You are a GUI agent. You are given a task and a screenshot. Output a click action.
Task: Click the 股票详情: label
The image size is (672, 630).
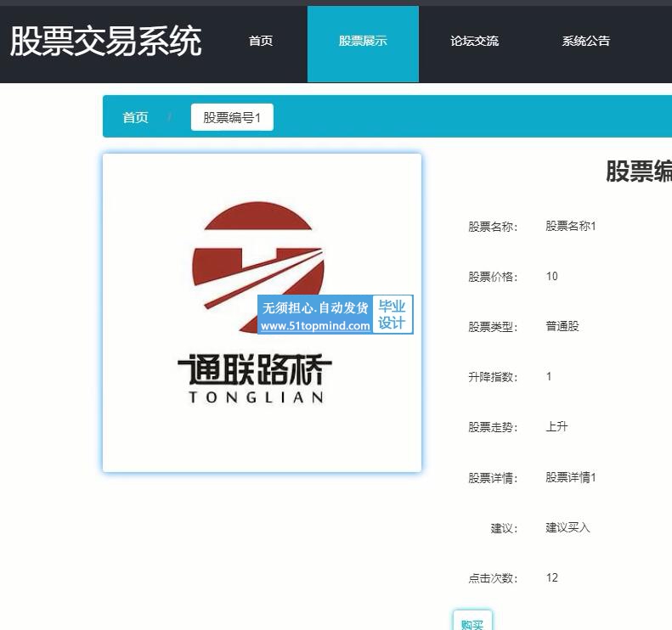[x=493, y=477]
